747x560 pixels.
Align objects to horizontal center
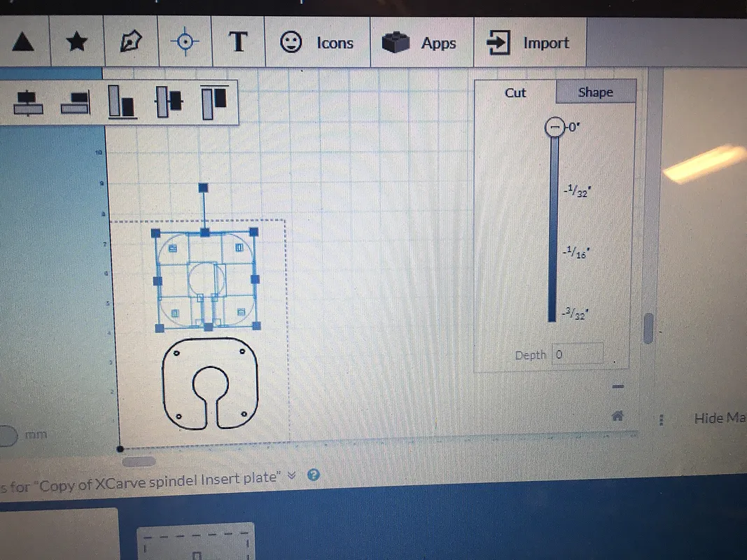pos(29,103)
